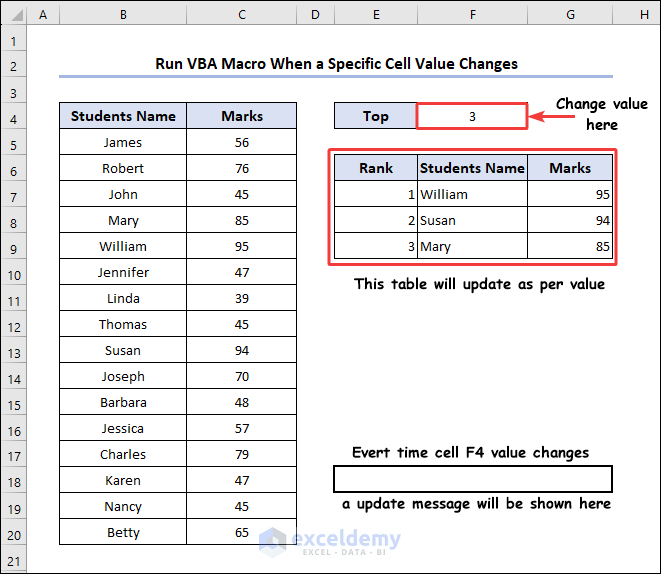Click empty update message box
661x574 pixels.
click(473, 479)
